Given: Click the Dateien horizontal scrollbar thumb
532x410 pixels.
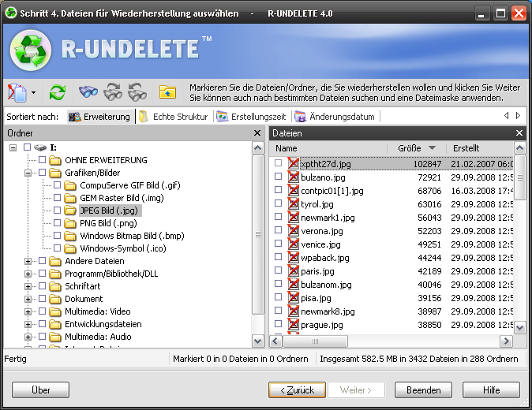Looking at the screenshot, I should [315, 341].
